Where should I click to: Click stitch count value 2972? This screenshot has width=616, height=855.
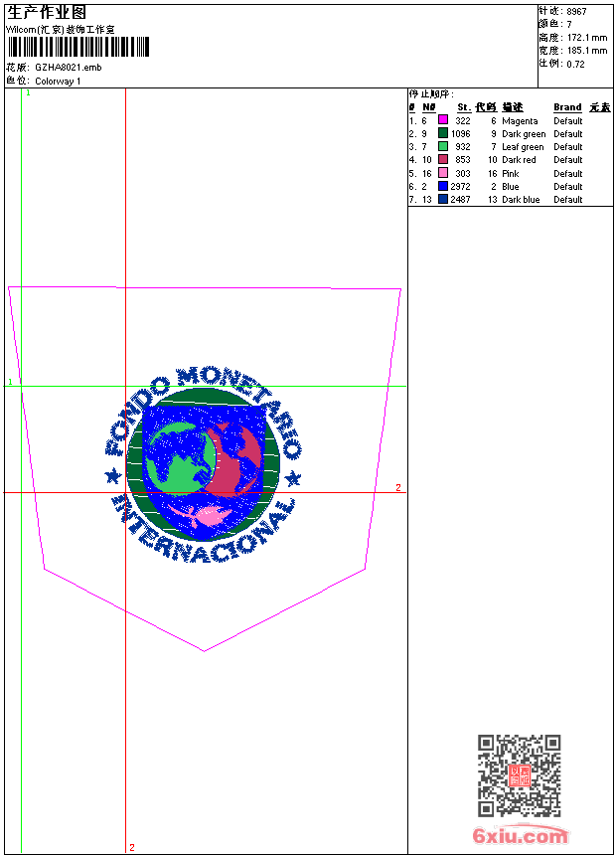click(460, 187)
